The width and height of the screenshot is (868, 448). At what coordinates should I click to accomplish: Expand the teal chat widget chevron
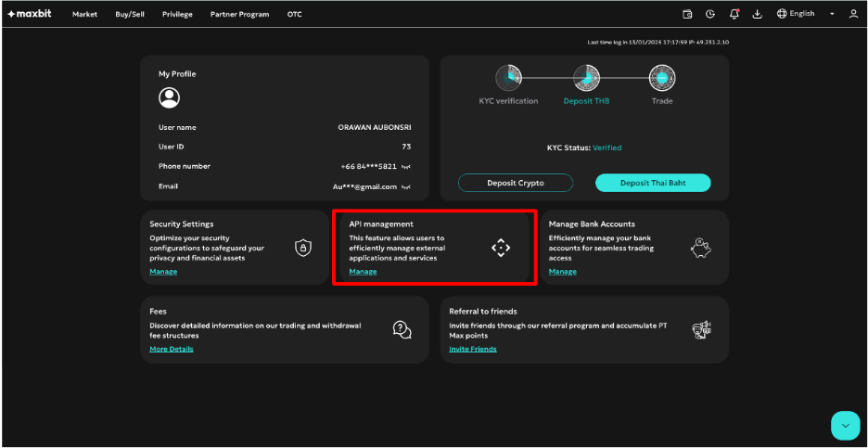[x=845, y=425]
